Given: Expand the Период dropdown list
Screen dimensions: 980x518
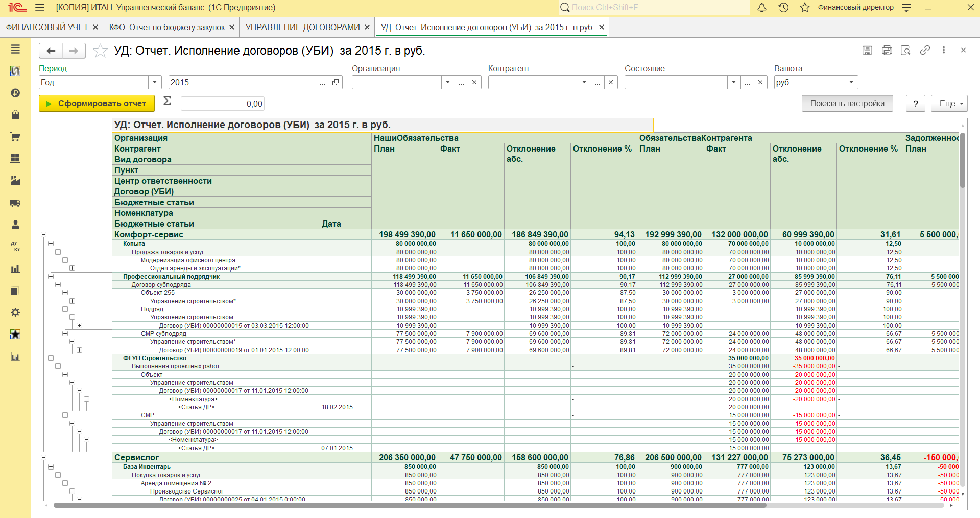Looking at the screenshot, I should 155,82.
